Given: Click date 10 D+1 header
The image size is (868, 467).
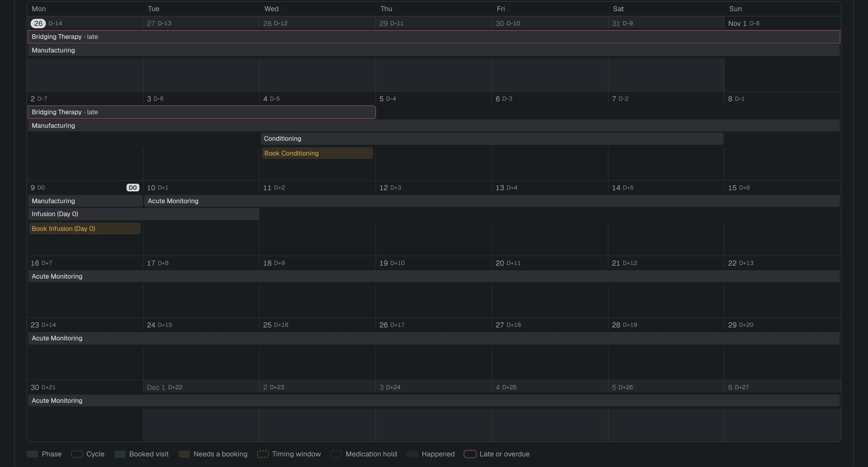Looking at the screenshot, I should coord(157,188).
